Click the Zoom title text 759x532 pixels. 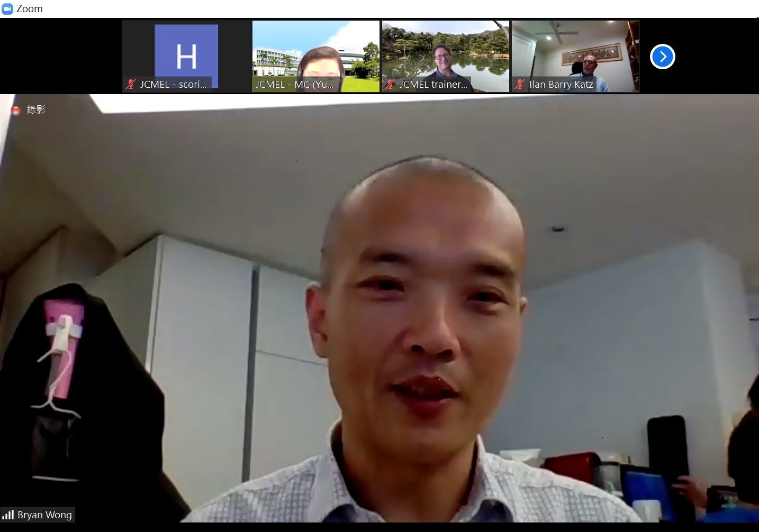(30, 9)
